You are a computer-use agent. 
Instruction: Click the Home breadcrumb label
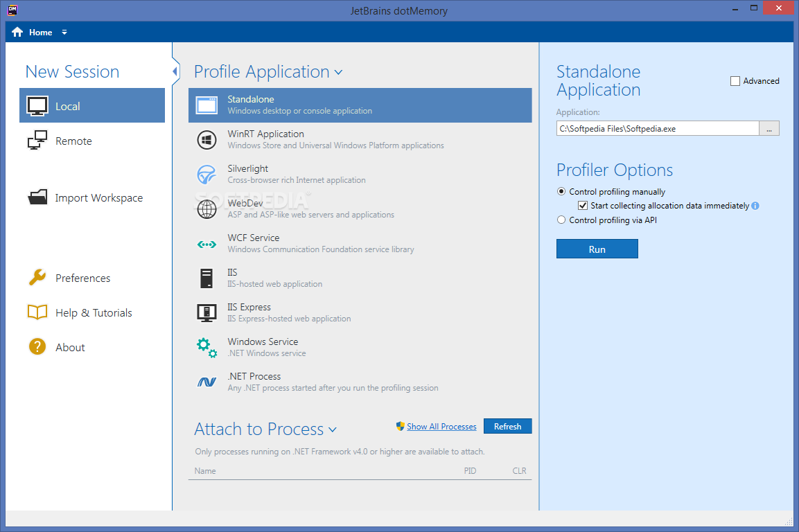point(41,32)
